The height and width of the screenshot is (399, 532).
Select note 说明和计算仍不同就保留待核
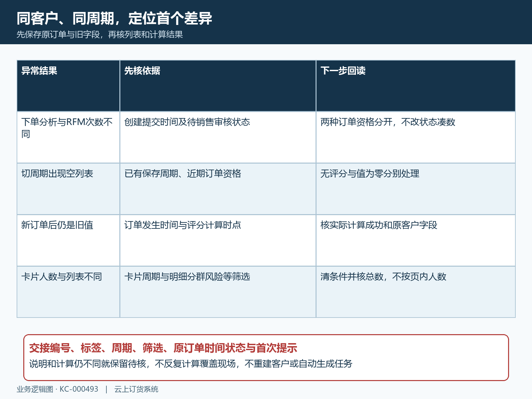[x=88, y=364]
